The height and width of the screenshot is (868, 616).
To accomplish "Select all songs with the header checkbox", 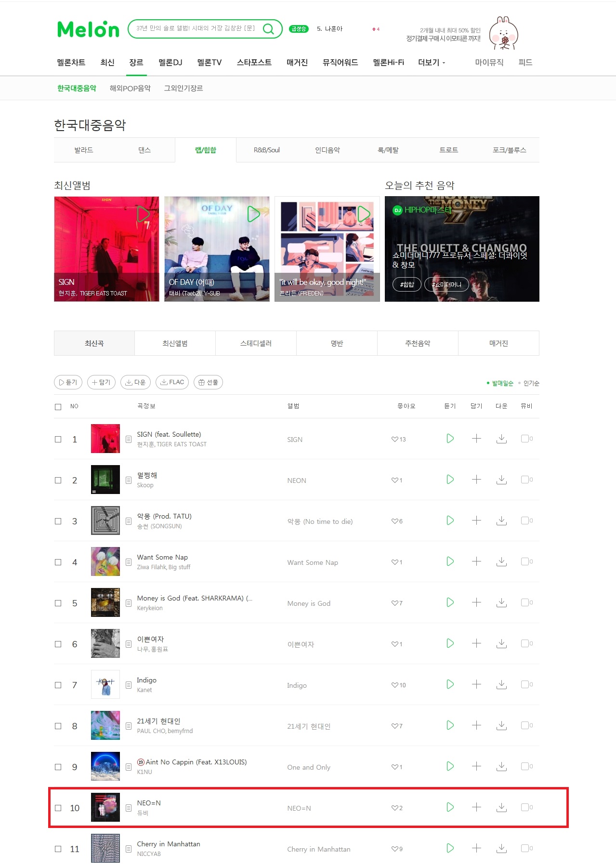I will [x=58, y=407].
